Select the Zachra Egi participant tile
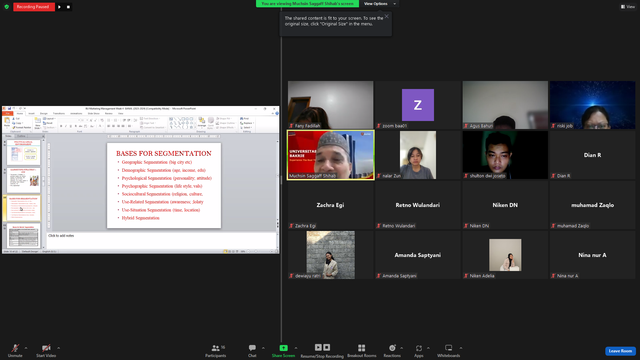The width and height of the screenshot is (640, 360). 331,205
